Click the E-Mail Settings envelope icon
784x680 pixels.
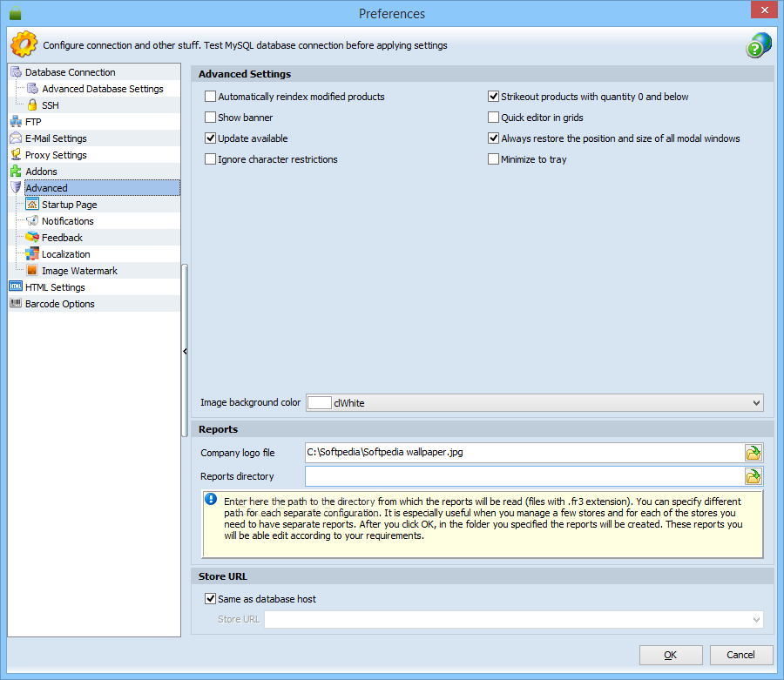coord(16,138)
